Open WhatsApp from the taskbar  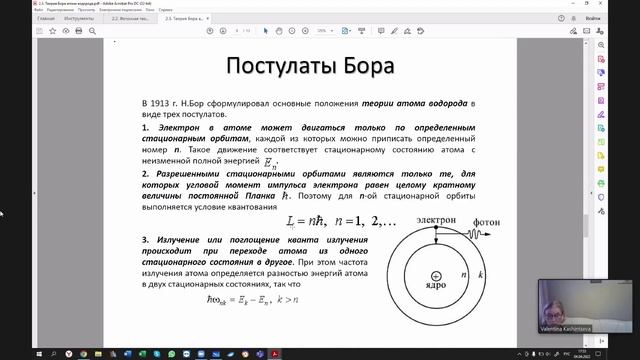point(171,354)
